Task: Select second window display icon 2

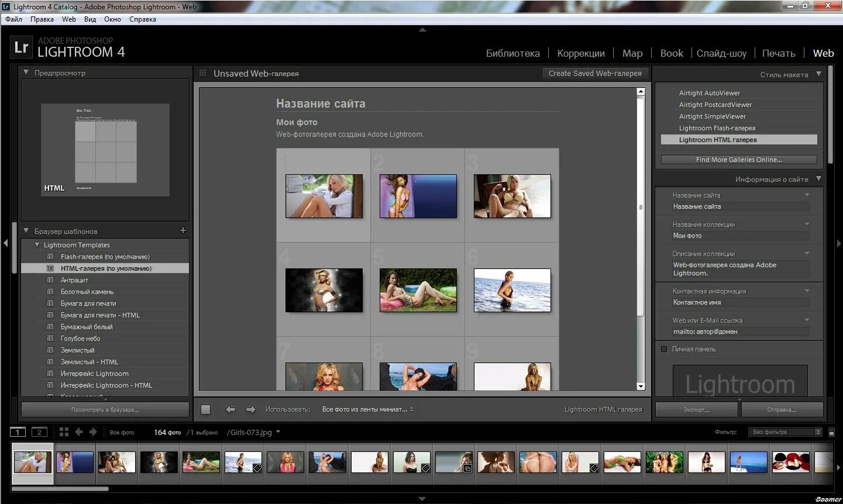Action: (39, 432)
